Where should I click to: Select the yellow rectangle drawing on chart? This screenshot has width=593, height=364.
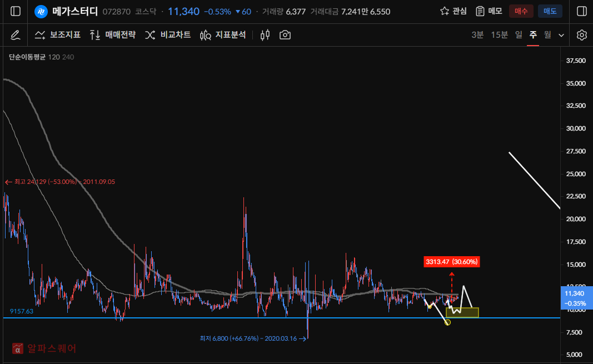[x=462, y=312]
